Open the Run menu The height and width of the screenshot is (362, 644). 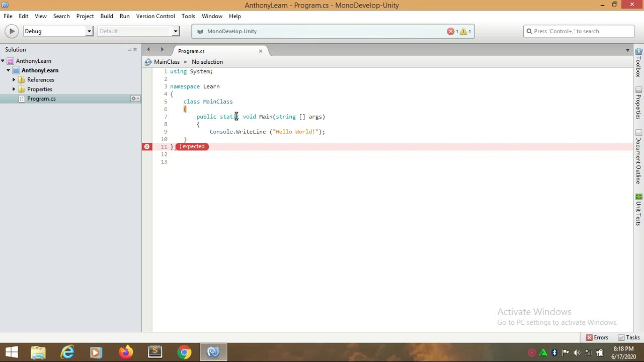pyautogui.click(x=125, y=16)
